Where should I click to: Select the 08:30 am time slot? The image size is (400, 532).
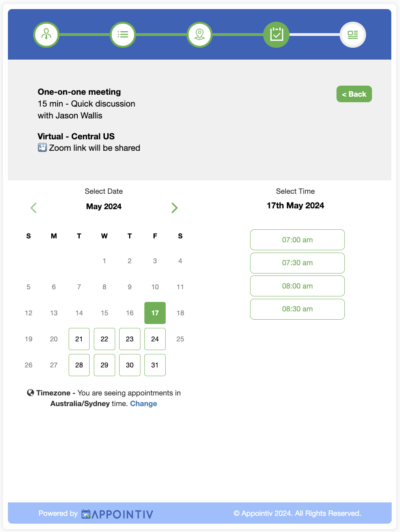point(297,309)
